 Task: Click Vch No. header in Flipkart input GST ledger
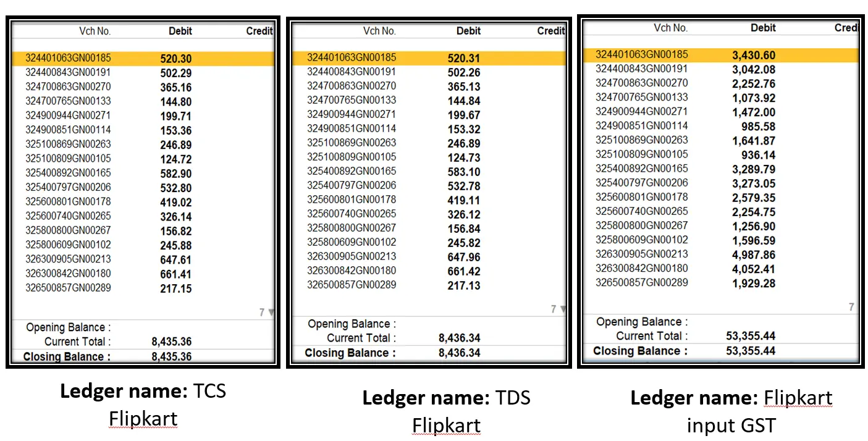tap(670, 28)
